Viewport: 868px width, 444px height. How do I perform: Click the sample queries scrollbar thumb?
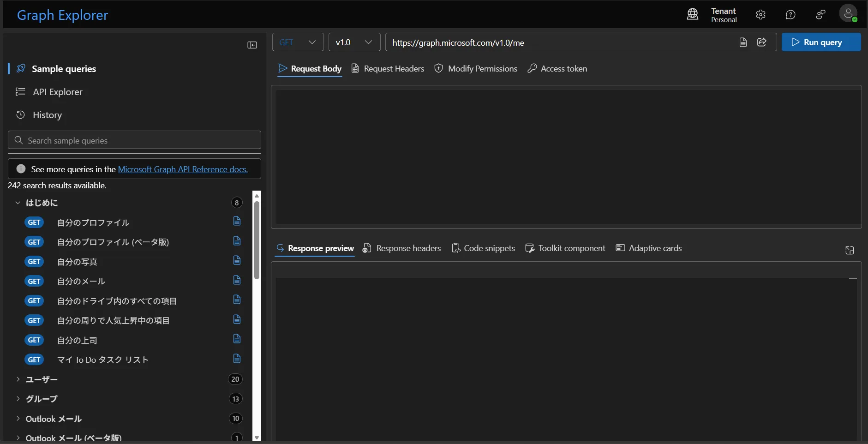point(257,240)
